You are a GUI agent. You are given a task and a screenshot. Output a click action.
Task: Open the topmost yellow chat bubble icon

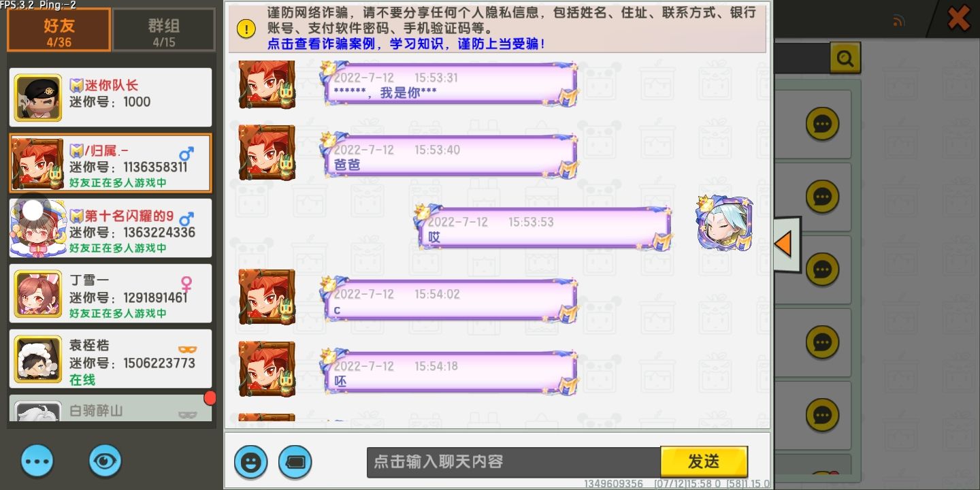tap(822, 124)
